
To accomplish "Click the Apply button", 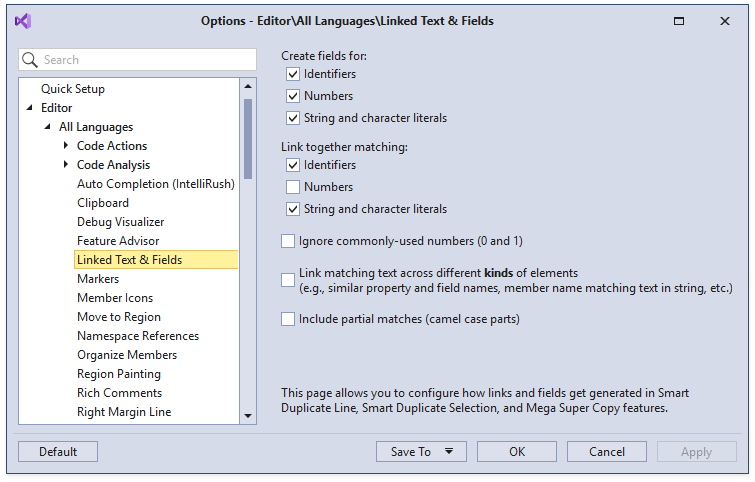I will (697, 452).
